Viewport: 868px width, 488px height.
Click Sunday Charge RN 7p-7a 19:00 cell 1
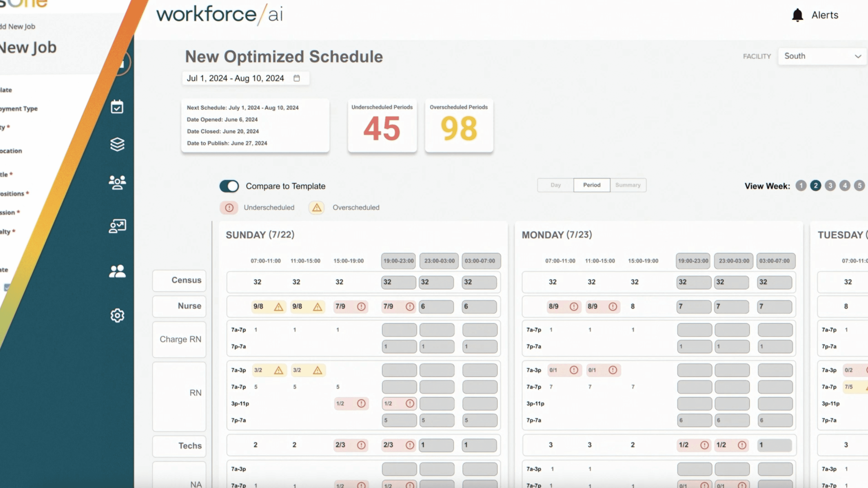point(399,347)
